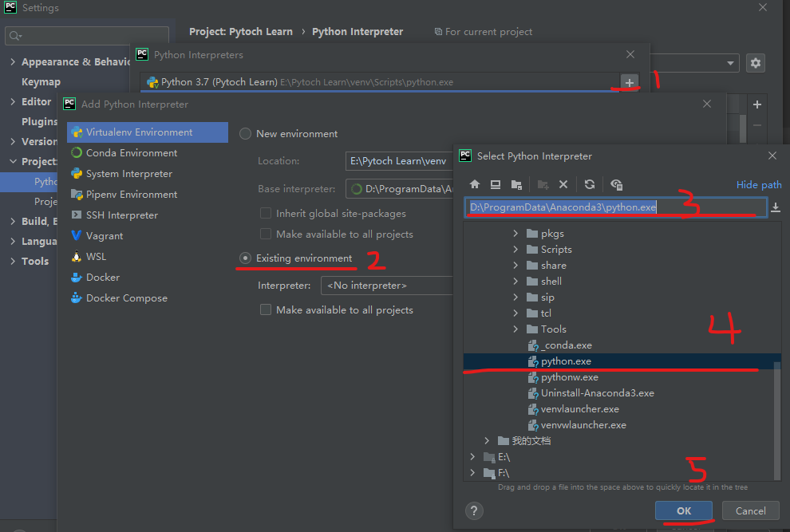Image resolution: width=790 pixels, height=532 pixels.
Task: Close the Add Python Interpreter dialog
Action: 707,104
